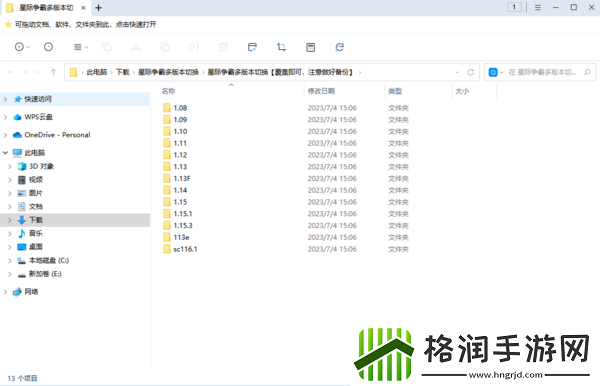
Task: Click the forward navigation arrow
Action: coord(24,72)
